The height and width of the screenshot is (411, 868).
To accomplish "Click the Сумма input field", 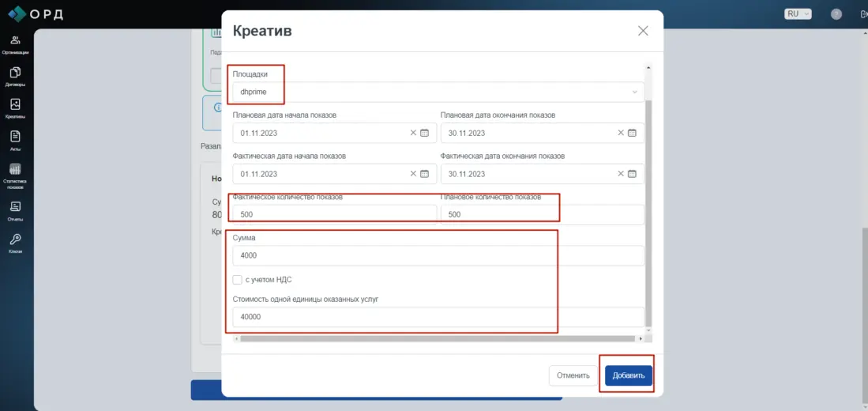I will 438,255.
